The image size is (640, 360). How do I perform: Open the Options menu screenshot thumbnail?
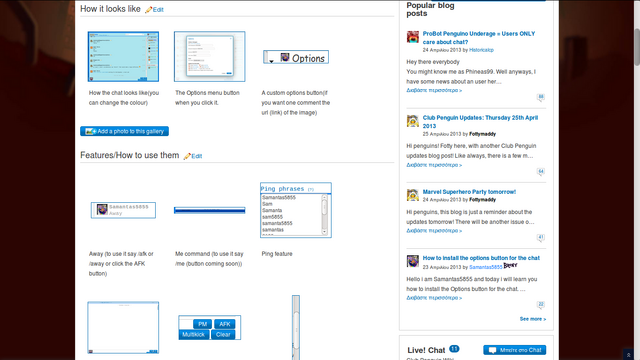(209, 56)
